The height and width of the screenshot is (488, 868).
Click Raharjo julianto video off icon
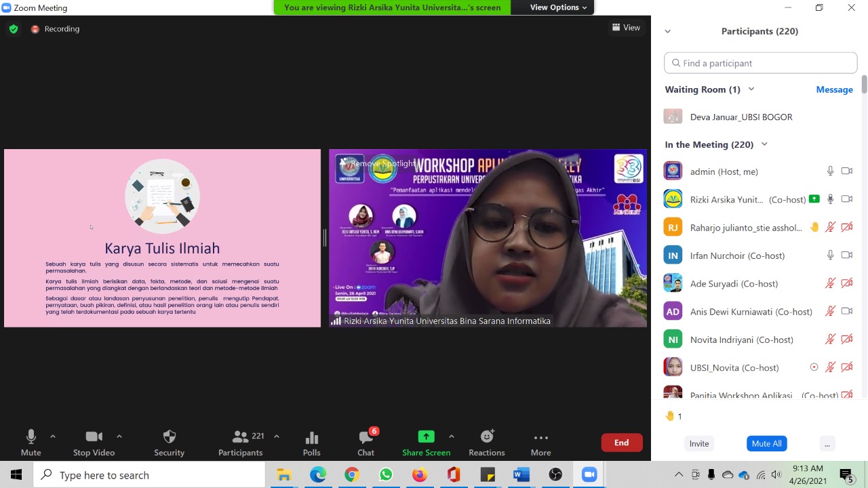point(846,227)
